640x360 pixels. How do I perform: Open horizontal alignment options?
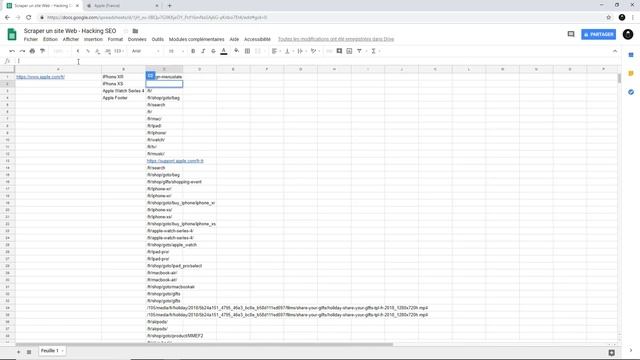276,51
